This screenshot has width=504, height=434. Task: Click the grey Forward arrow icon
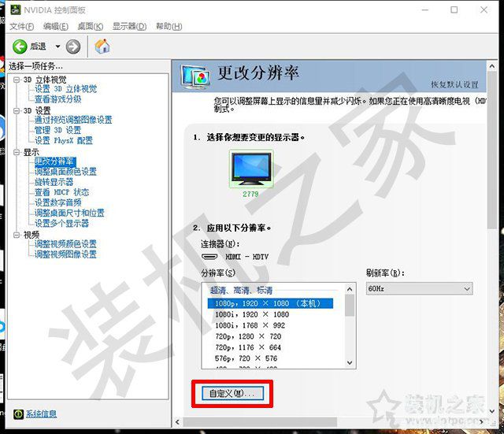(x=73, y=47)
